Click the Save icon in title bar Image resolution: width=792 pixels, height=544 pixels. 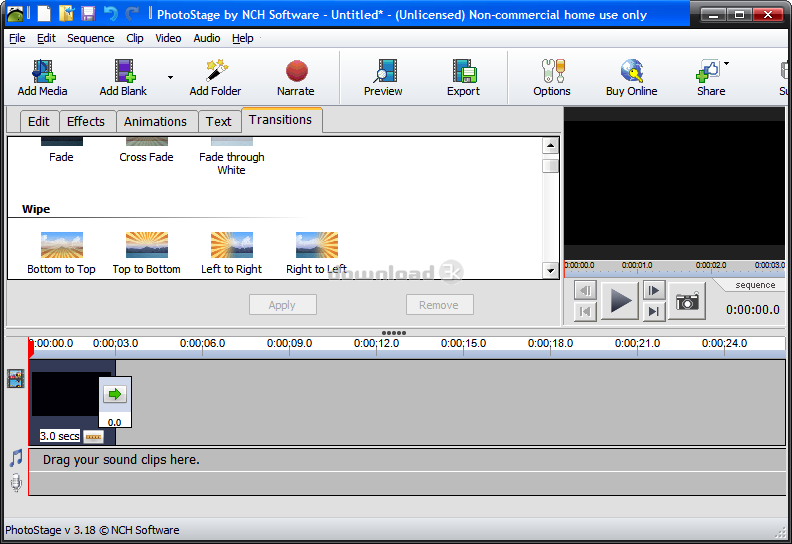click(x=88, y=14)
